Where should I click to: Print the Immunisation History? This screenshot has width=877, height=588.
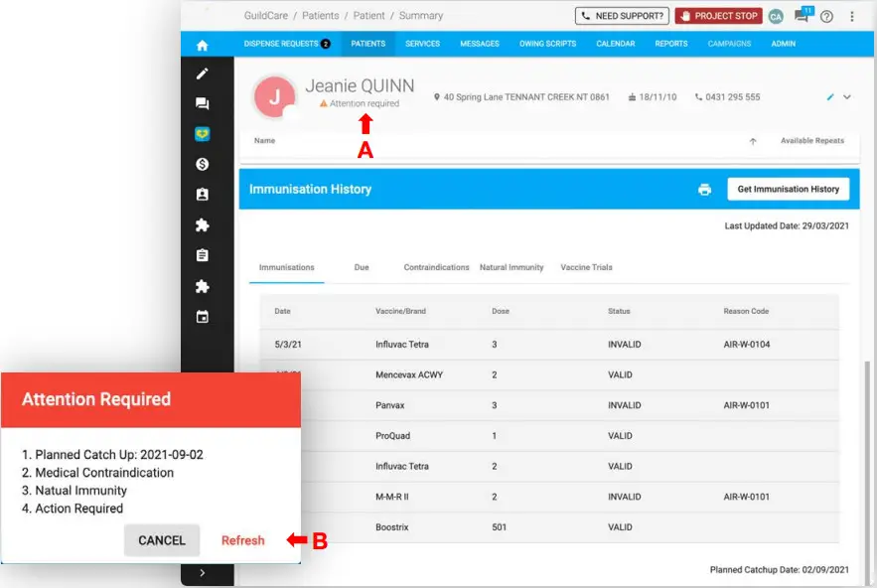(x=704, y=190)
